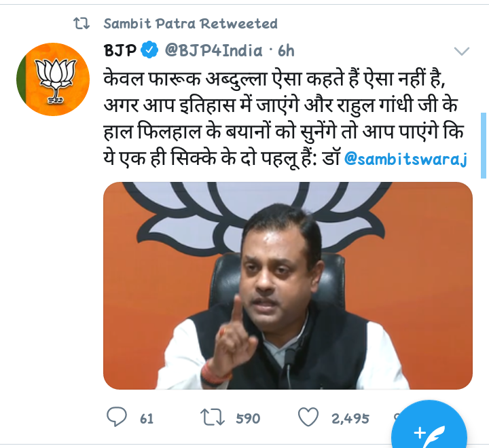This screenshot has width=489, height=448.
Task: Open the press conference video thumbnail
Action: 288,286
